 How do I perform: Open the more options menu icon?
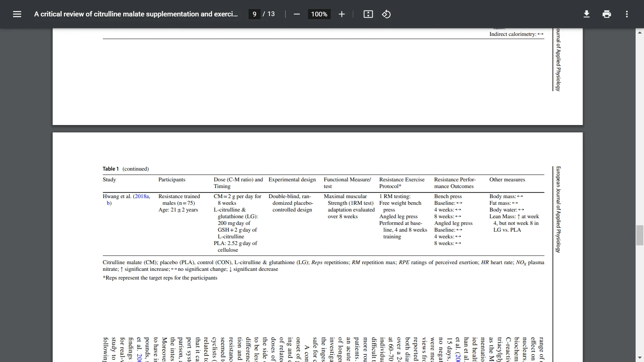tap(627, 14)
